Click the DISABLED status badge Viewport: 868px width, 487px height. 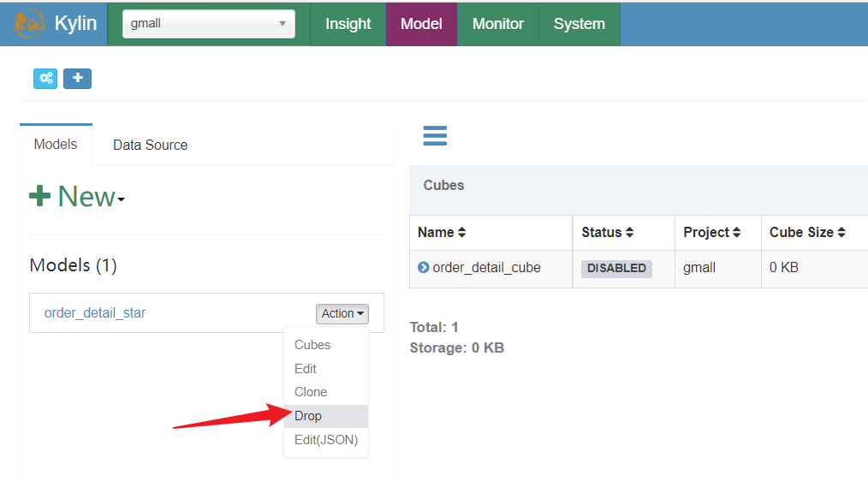coord(616,269)
